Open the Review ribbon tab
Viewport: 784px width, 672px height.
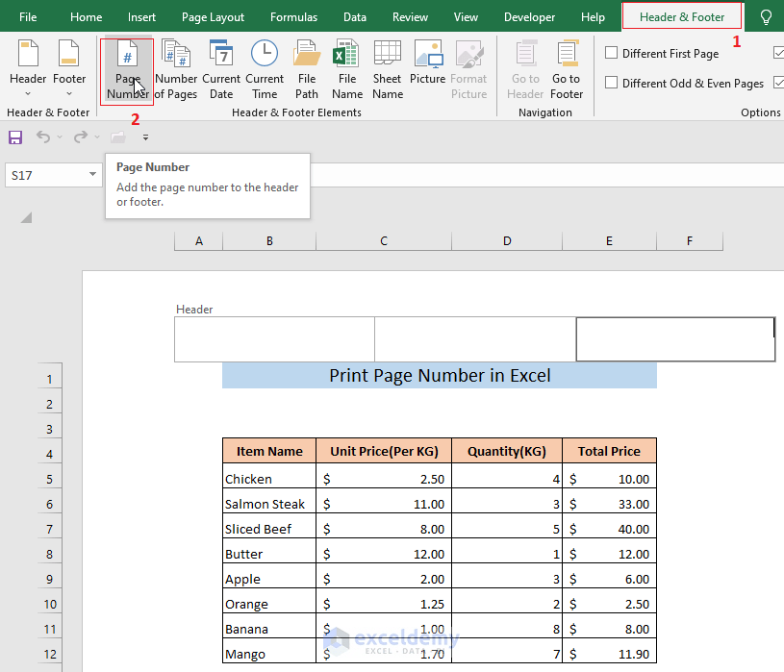(410, 16)
